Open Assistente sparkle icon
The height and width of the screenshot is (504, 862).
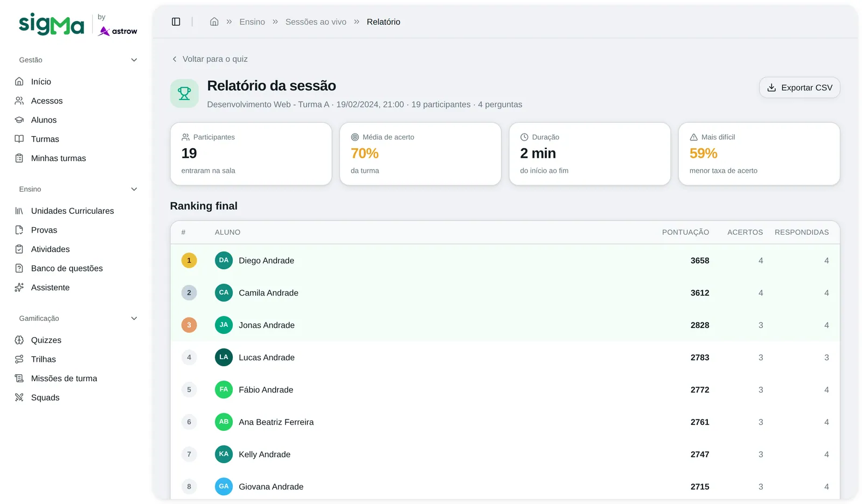(19, 287)
